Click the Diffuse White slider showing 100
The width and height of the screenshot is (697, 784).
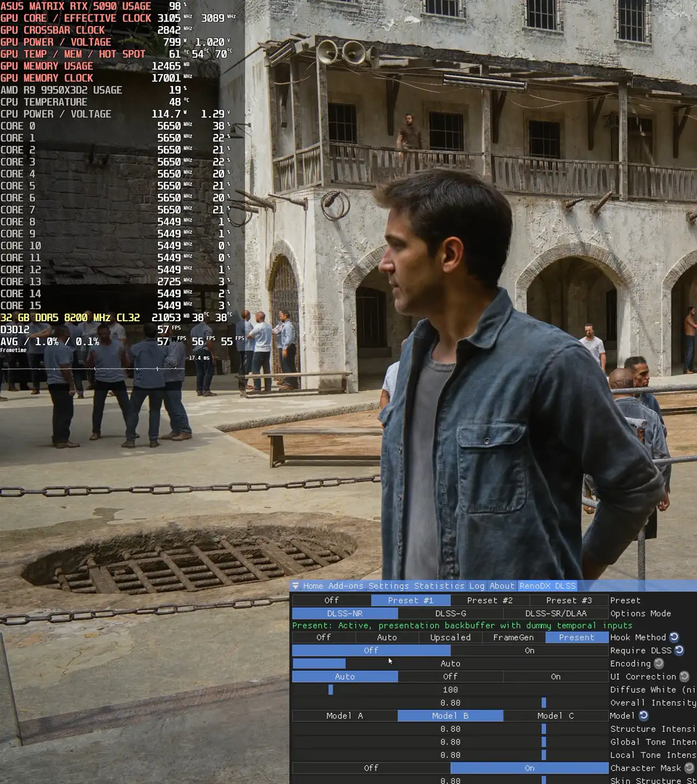click(450, 689)
